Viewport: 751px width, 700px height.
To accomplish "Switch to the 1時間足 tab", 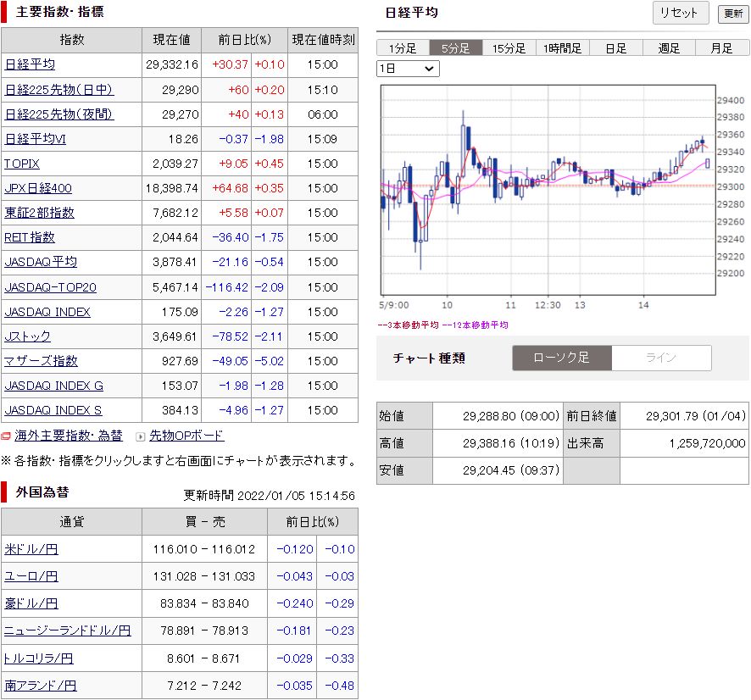I will tap(562, 47).
